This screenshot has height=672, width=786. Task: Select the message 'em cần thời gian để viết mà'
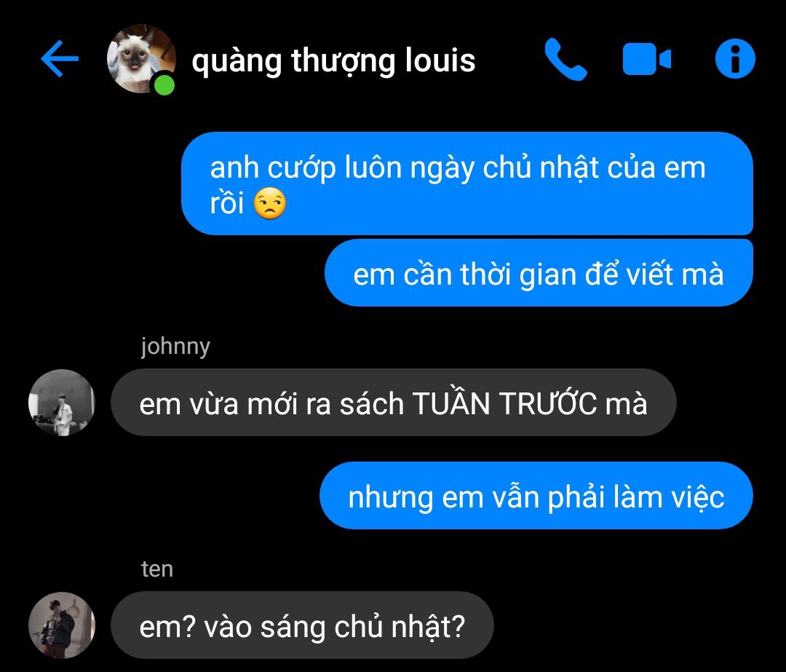click(x=539, y=273)
